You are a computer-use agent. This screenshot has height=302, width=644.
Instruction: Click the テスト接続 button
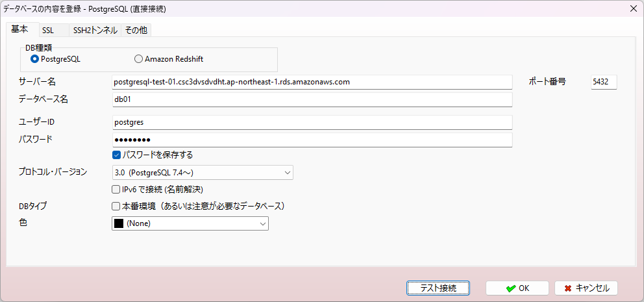tap(438, 288)
